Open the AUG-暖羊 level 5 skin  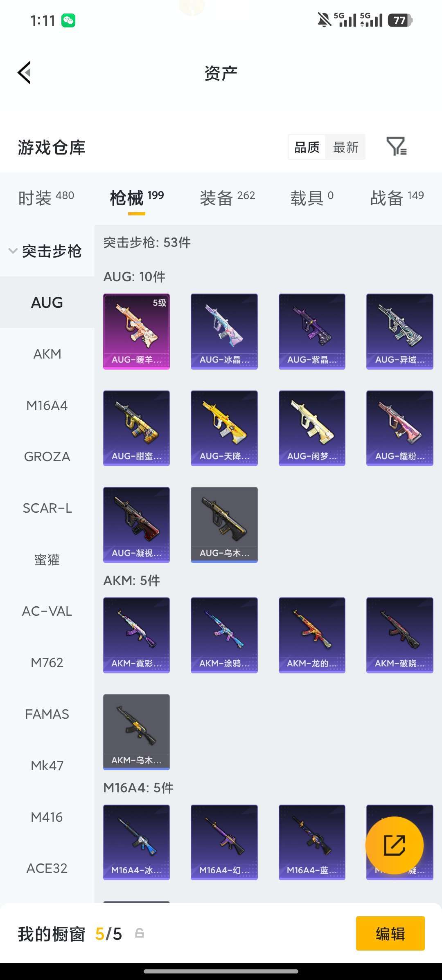click(x=136, y=331)
